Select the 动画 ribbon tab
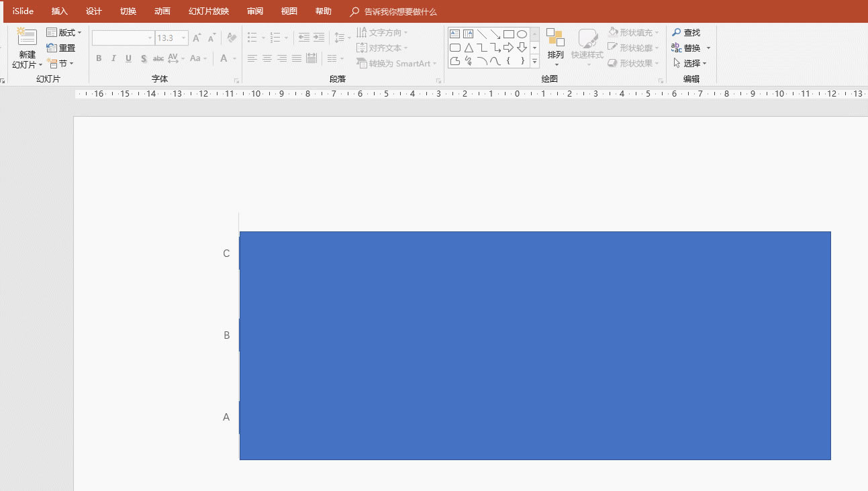 tap(162, 11)
